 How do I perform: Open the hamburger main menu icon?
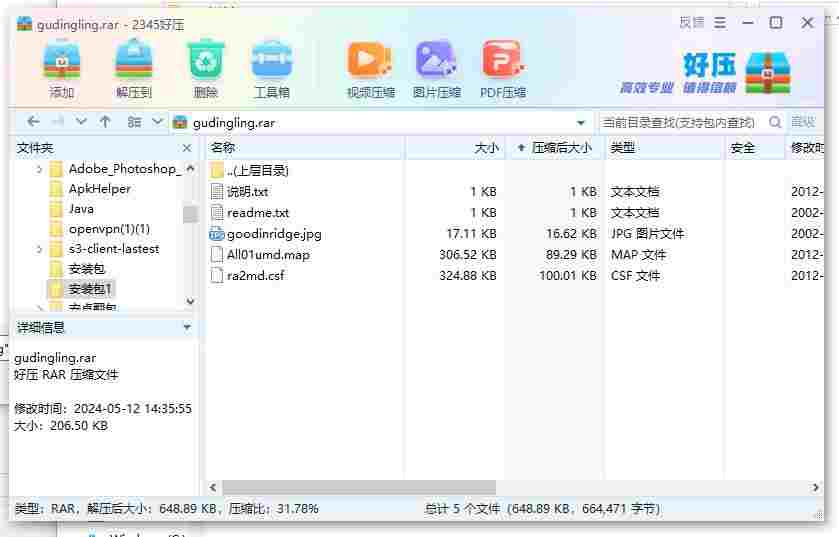point(720,23)
